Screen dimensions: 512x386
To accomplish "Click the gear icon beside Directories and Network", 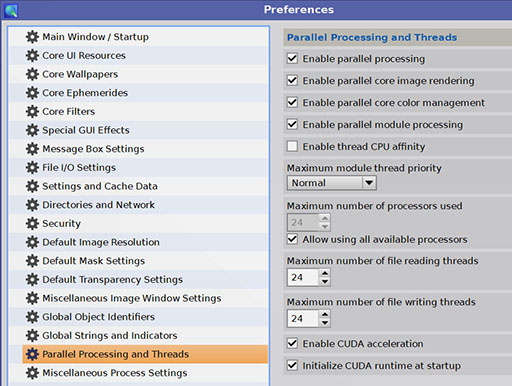I will (32, 205).
